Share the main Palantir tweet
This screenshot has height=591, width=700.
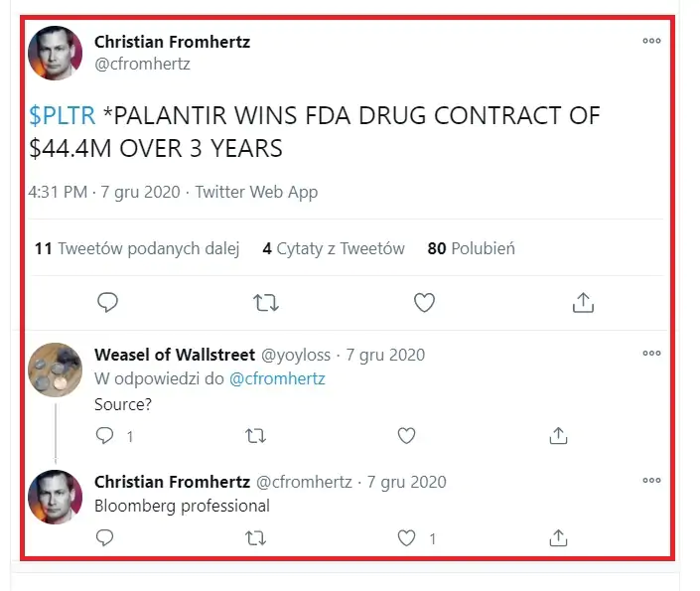(584, 302)
